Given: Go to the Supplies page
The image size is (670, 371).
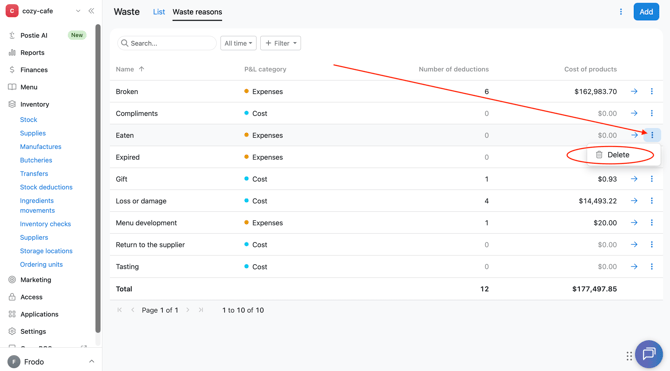Looking at the screenshot, I should [x=33, y=133].
